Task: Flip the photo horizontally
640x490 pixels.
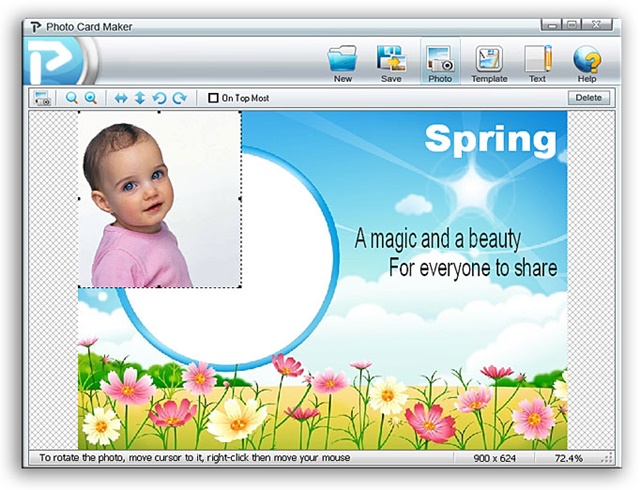Action: 121,98
